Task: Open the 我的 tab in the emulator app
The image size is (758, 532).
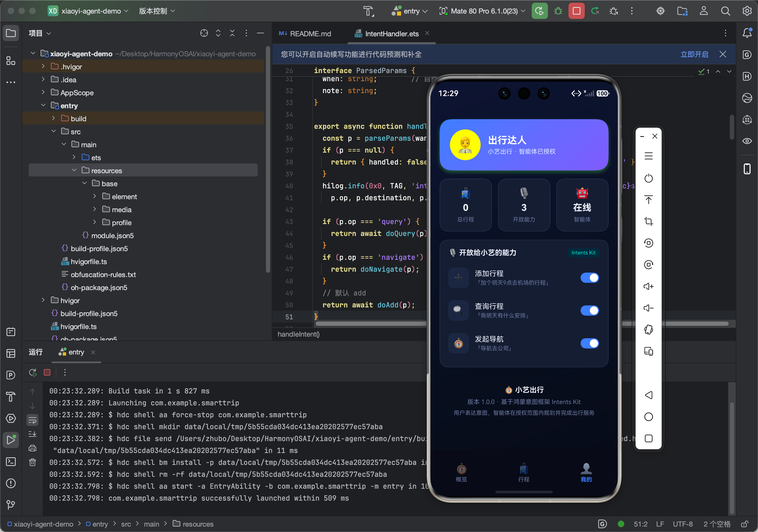Action: coord(586,472)
